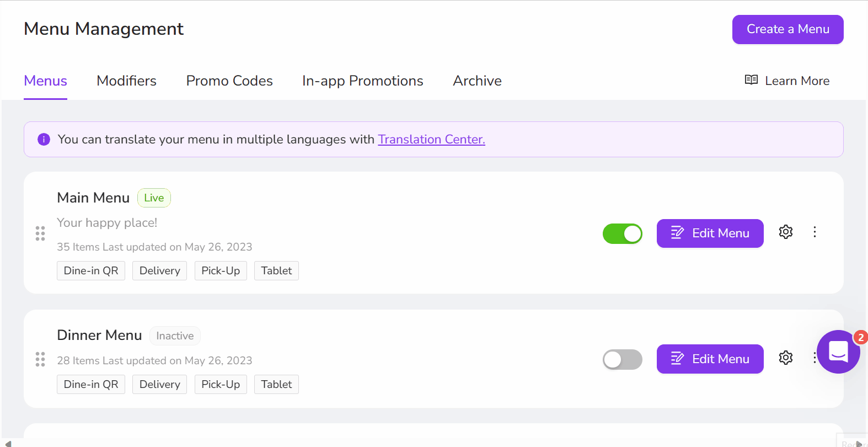868x447 pixels.
Task: Click the Learn More book icon
Action: 751,80
